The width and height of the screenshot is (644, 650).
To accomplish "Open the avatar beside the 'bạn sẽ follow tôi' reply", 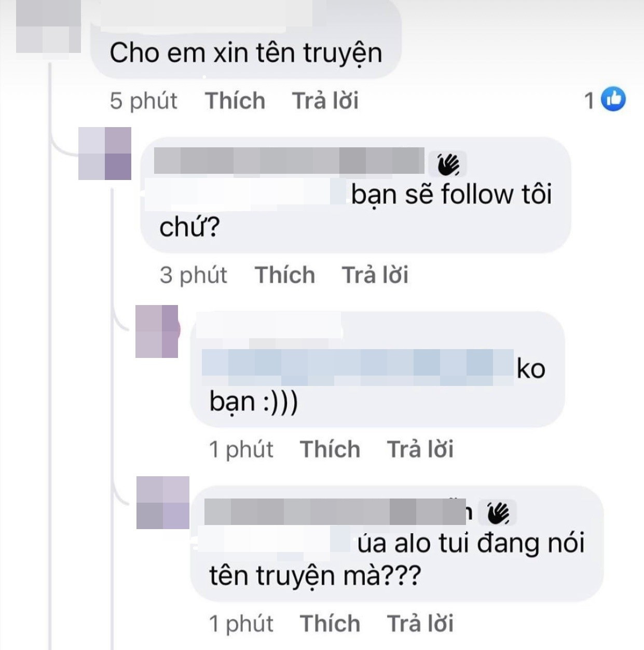I will tap(105, 154).
